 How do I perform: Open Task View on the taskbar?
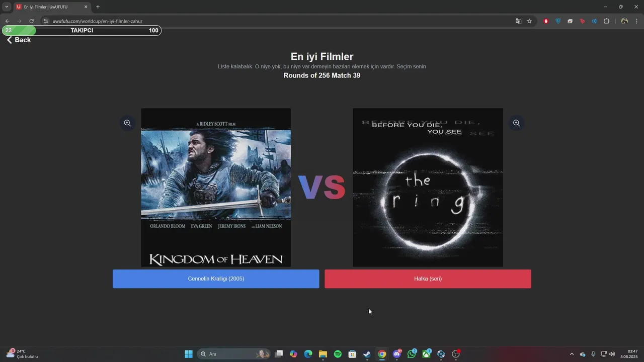point(279,354)
